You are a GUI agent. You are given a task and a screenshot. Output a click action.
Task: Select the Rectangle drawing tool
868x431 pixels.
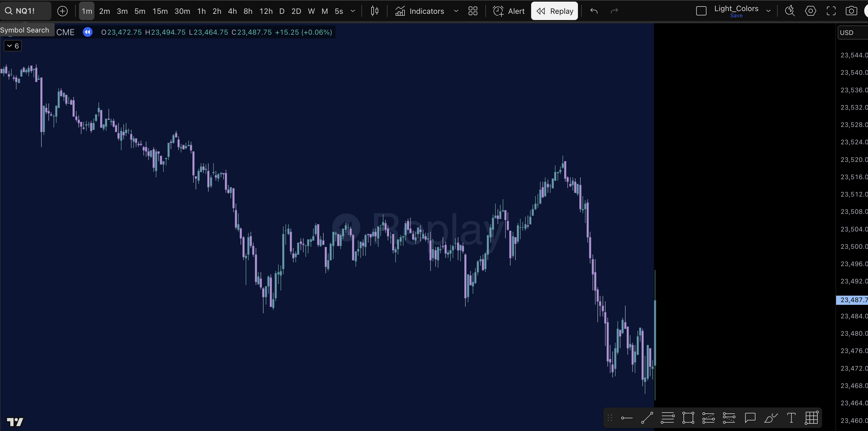pos(688,418)
